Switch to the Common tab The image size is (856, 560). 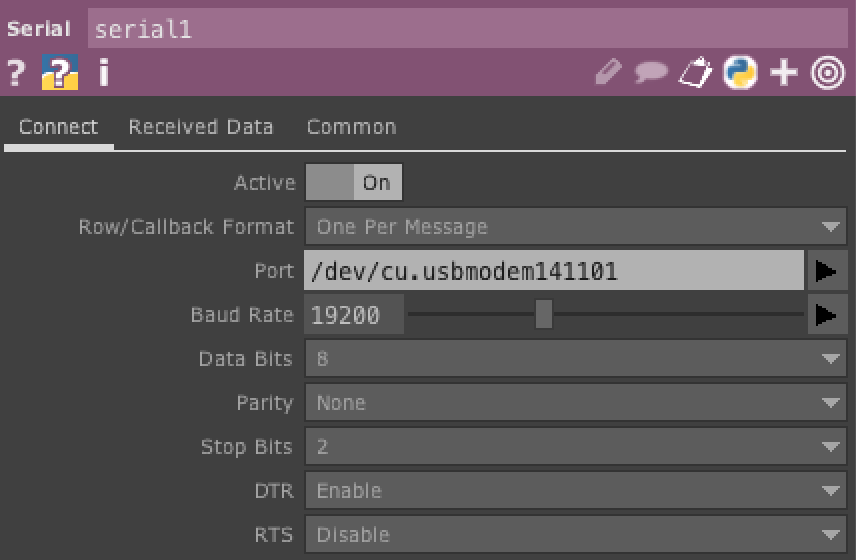pyautogui.click(x=351, y=127)
